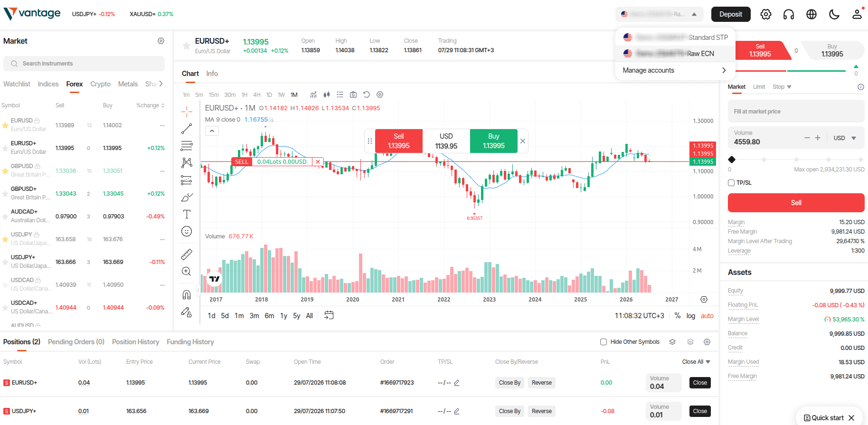Click the large red Sell order button

[x=796, y=203]
